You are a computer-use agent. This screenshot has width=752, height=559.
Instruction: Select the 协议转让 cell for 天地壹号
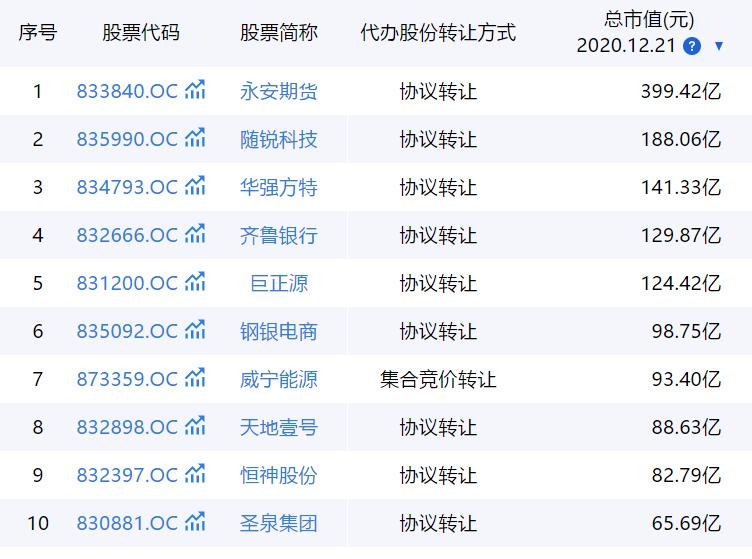click(438, 427)
